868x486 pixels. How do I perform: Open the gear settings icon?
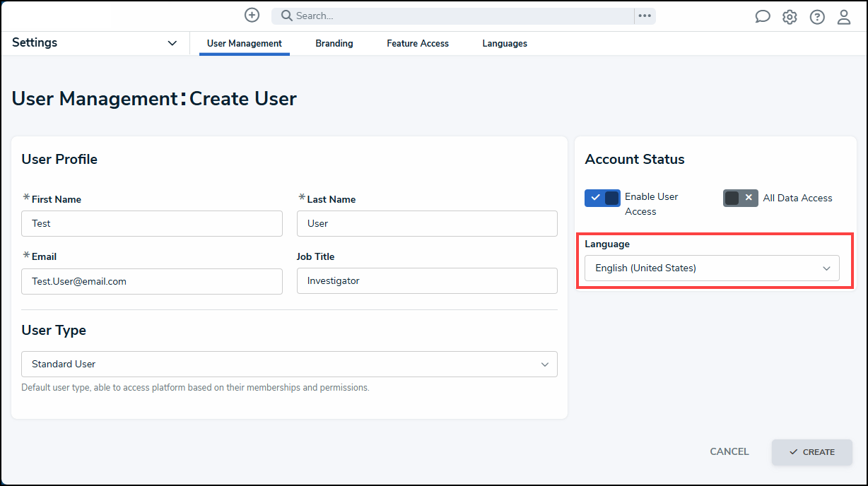(790, 17)
